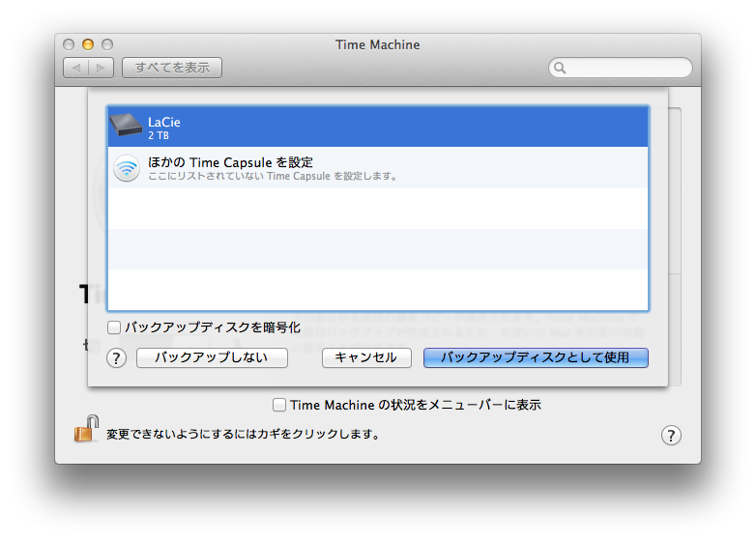Click the すべてを表示 toolbar button

pyautogui.click(x=172, y=68)
